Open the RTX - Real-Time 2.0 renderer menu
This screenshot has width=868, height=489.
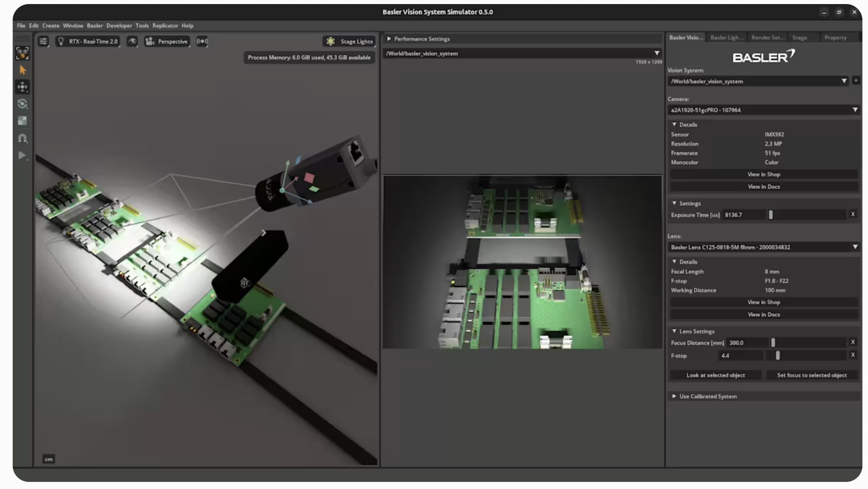(x=87, y=42)
